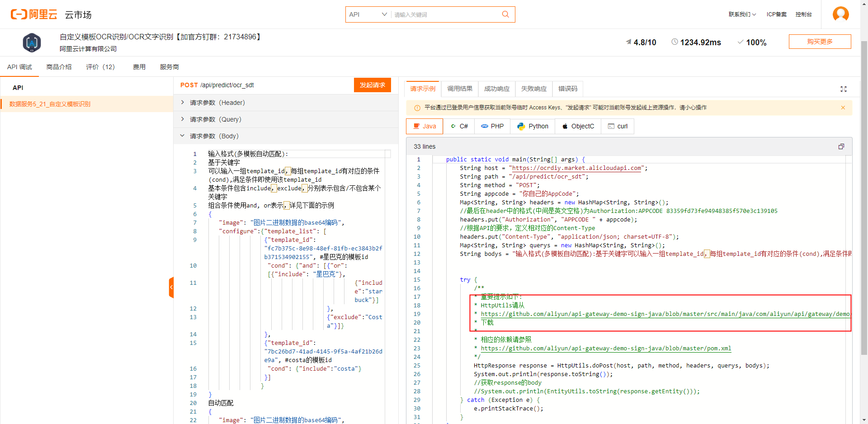Click the search magnifier icon
Screen dimensions: 868x424
[x=505, y=14]
